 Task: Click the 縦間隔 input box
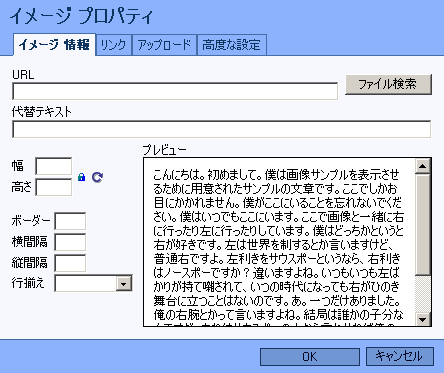70,263
